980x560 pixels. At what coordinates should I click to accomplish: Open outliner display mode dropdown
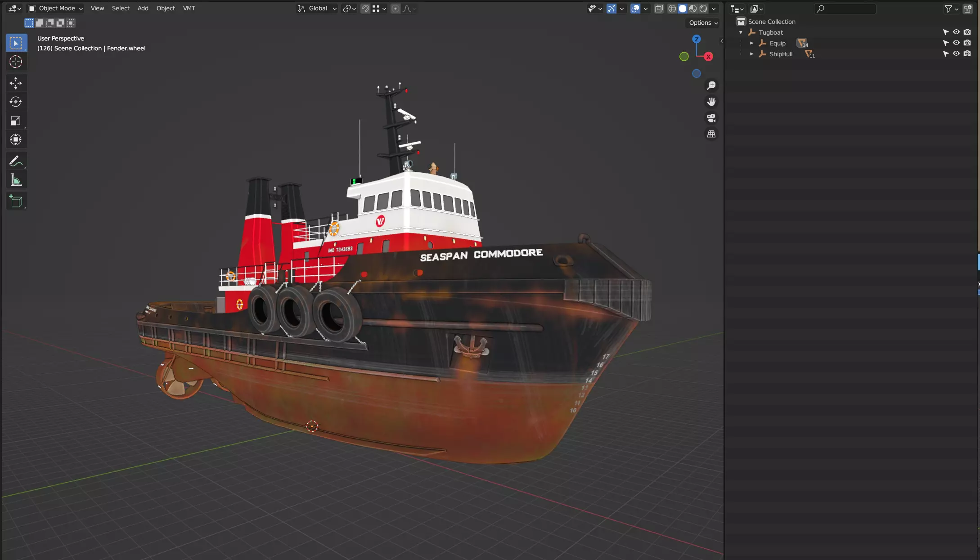pos(757,9)
